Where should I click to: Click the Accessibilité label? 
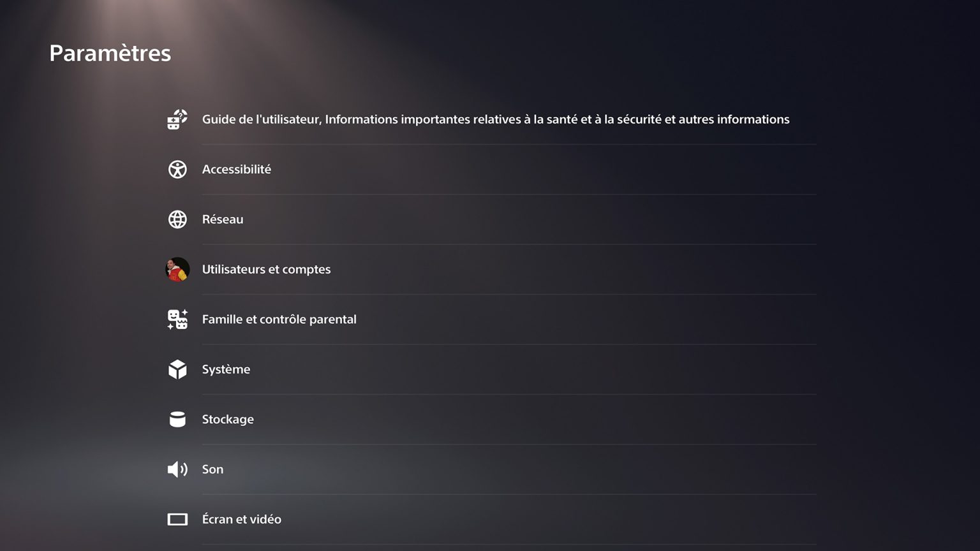(237, 169)
